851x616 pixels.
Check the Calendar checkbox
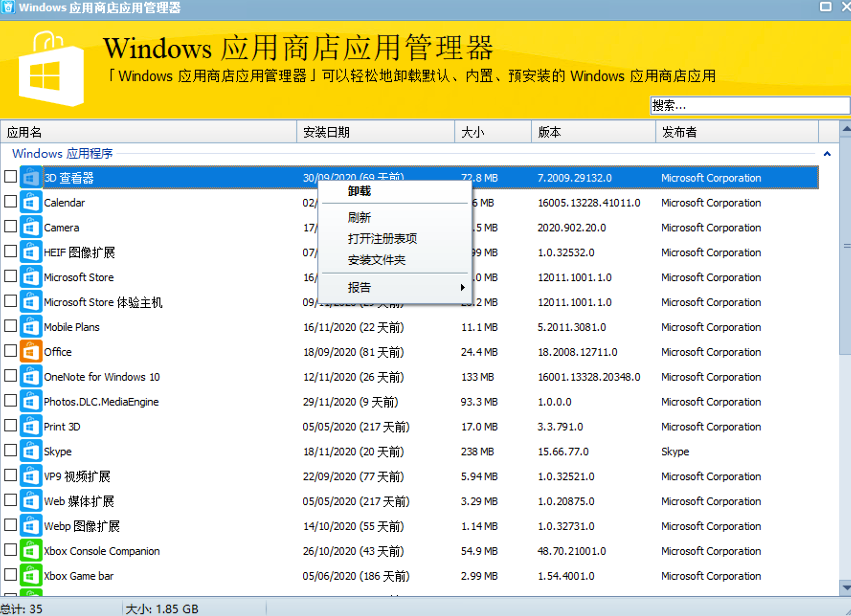(x=10, y=201)
